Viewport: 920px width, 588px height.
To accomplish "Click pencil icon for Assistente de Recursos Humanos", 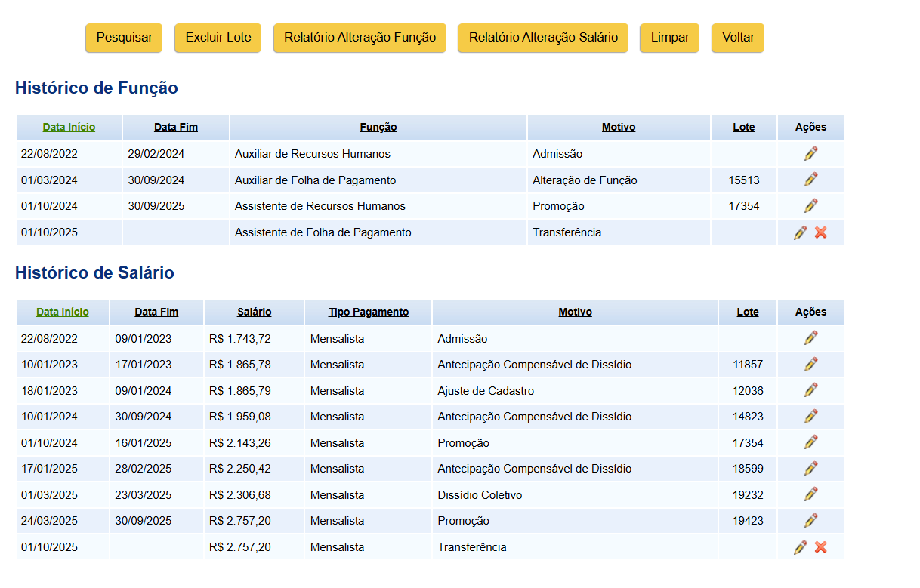I will click(810, 206).
